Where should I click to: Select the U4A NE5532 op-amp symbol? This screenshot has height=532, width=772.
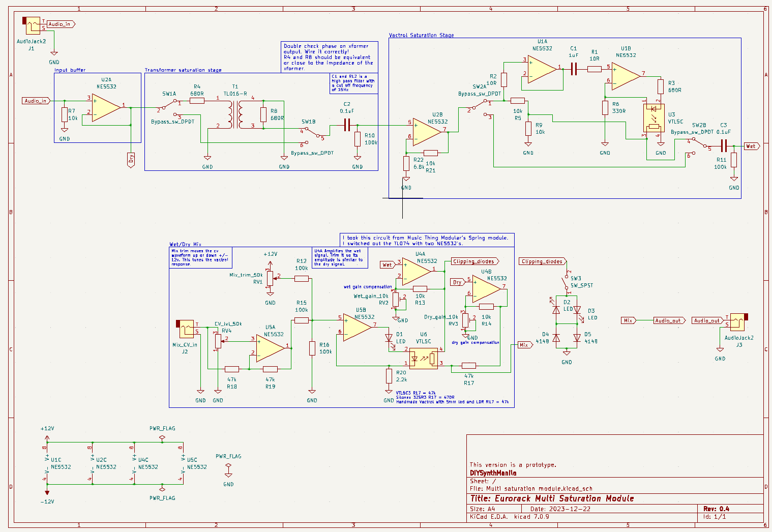pos(416,272)
